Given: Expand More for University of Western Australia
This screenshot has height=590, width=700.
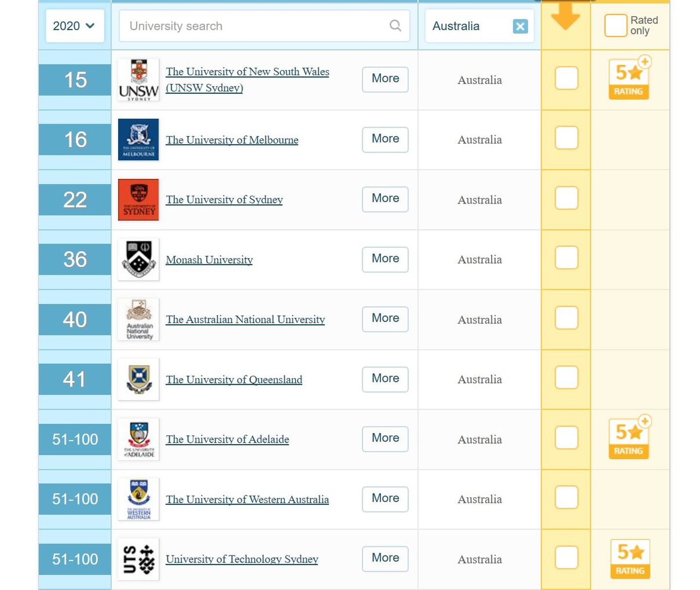Looking at the screenshot, I should [385, 499].
